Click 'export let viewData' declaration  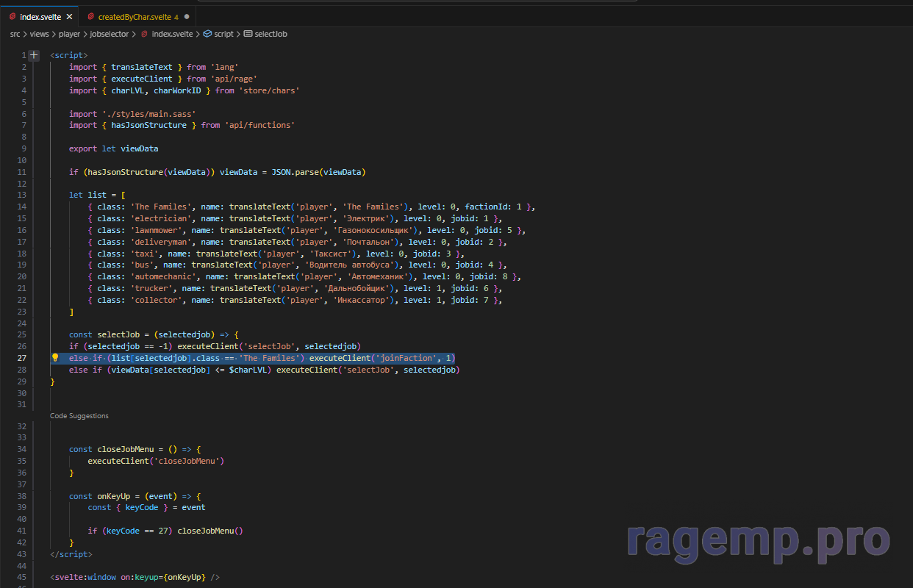pos(114,148)
